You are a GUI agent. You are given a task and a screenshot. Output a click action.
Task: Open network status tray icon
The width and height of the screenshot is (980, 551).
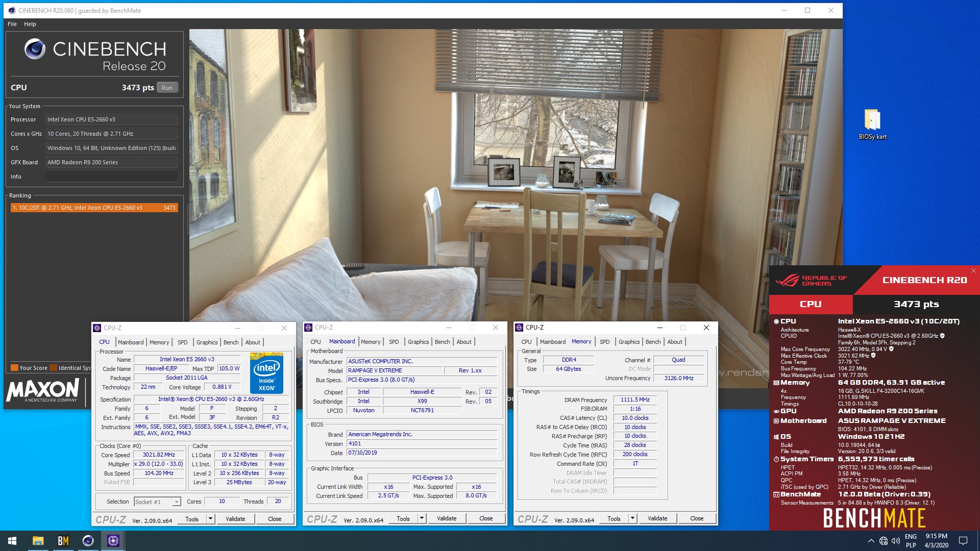tap(884, 541)
